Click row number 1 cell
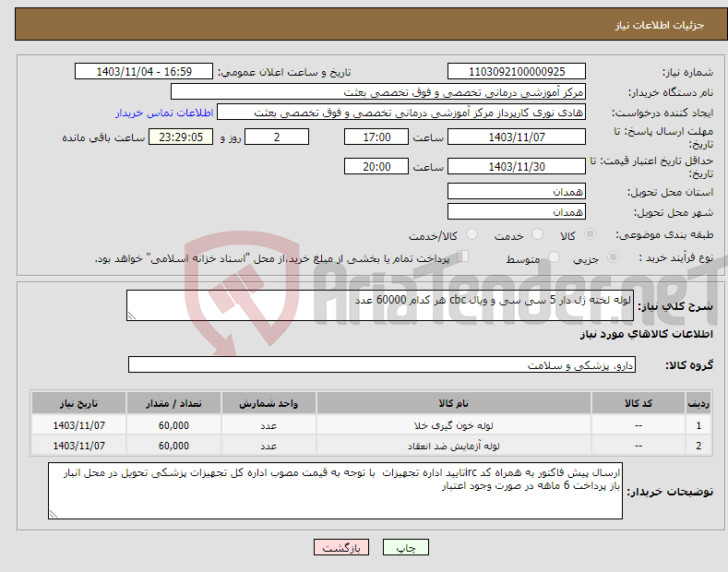This screenshot has height=572, width=728. [698, 425]
